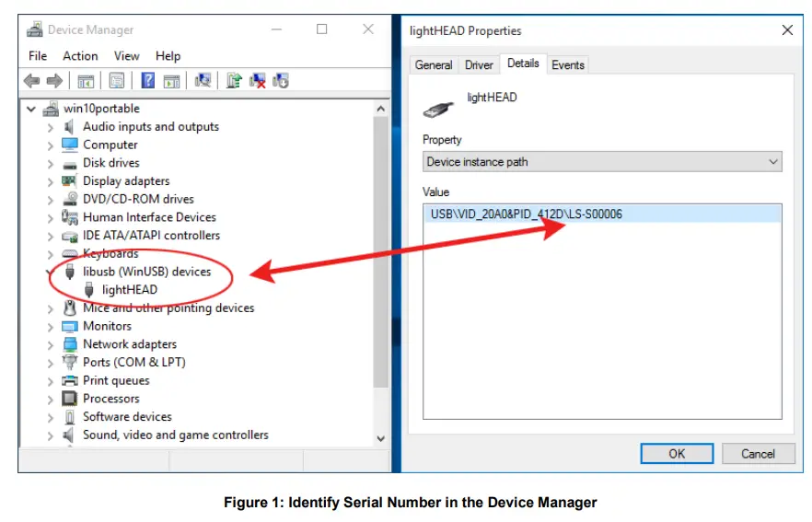Image resolution: width=812 pixels, height=522 pixels.
Task: Expand the Processors node chevron
Action: pyautogui.click(x=50, y=400)
